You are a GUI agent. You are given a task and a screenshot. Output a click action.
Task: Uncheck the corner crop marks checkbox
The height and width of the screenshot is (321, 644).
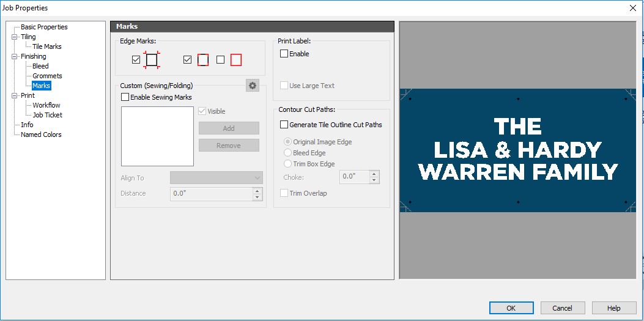[x=136, y=60]
